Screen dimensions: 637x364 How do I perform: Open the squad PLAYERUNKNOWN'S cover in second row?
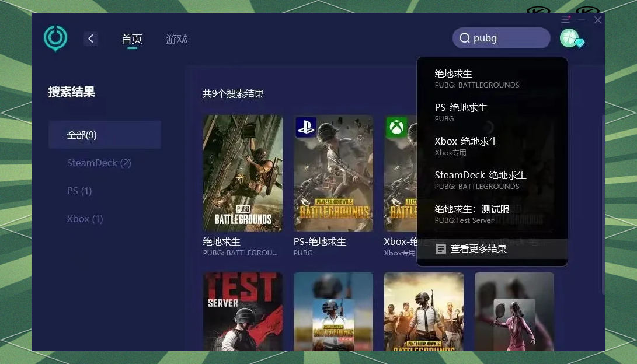click(x=424, y=311)
